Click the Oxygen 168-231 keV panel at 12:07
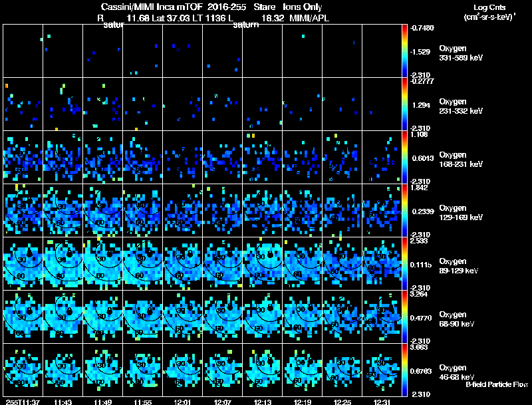This screenshot has height=405, width=532. coord(223,158)
